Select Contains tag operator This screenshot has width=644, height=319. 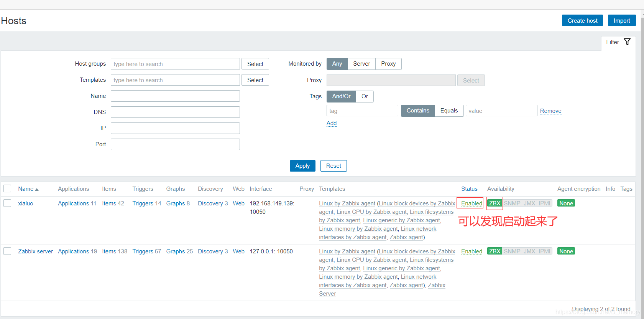(418, 111)
